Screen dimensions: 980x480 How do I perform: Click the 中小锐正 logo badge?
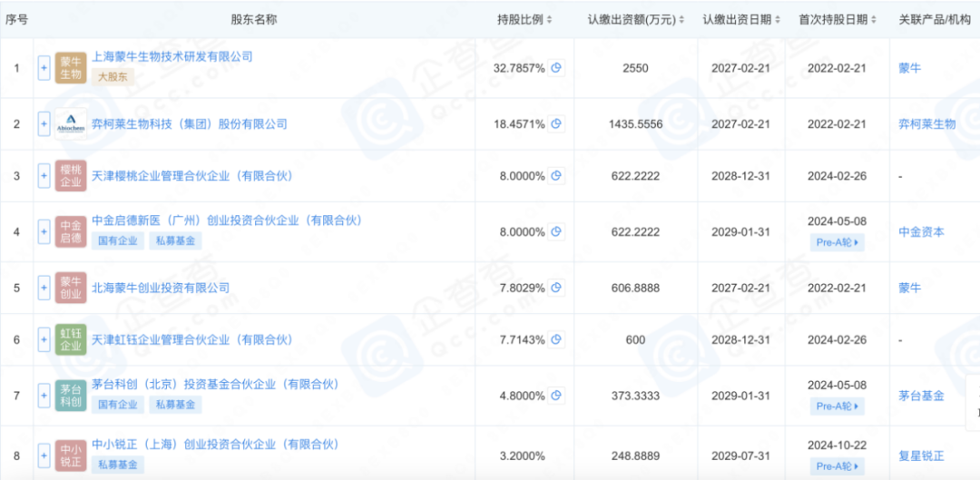pos(71,456)
